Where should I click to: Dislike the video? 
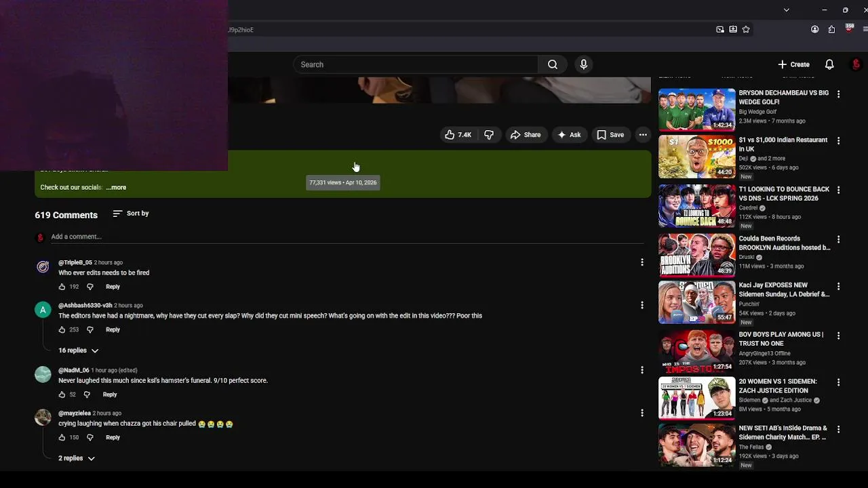(x=489, y=135)
